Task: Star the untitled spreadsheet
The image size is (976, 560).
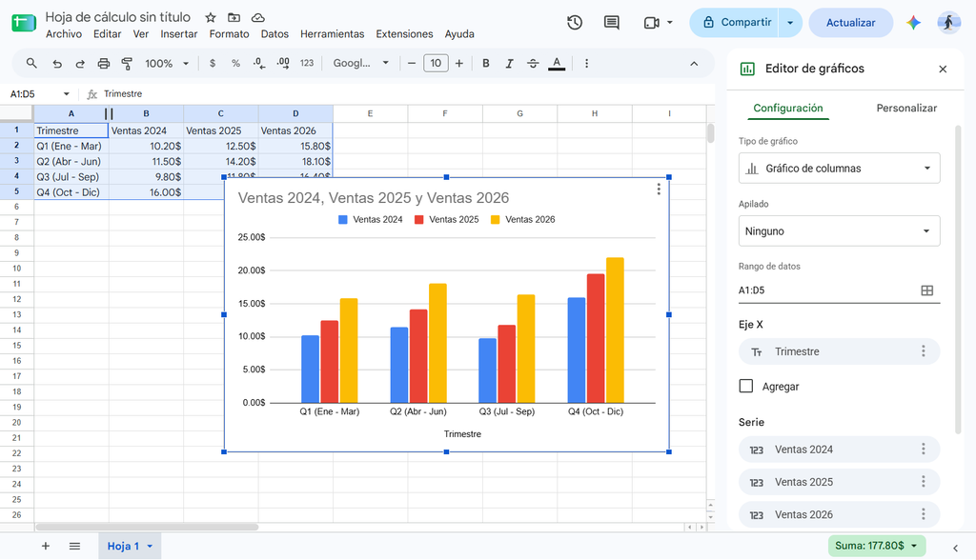Action: (x=211, y=17)
